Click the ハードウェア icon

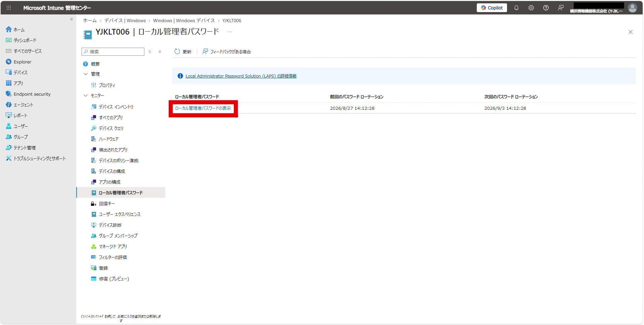[94, 139]
